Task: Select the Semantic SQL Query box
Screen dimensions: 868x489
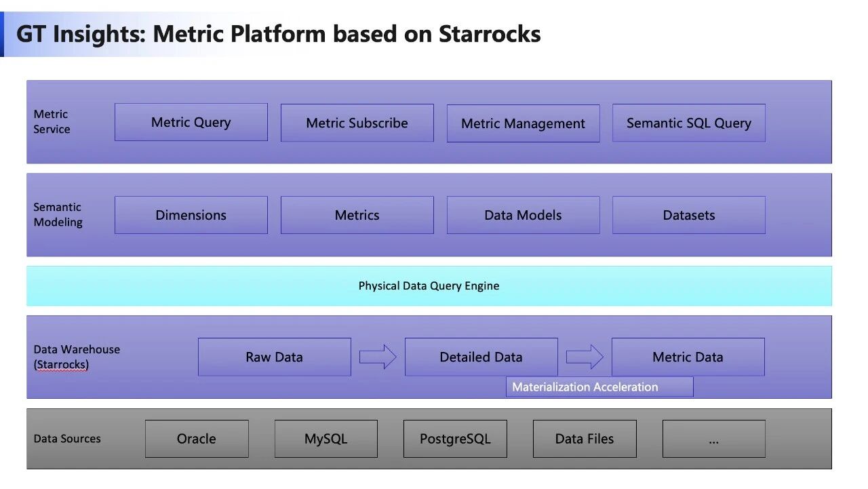Action: [x=688, y=123]
